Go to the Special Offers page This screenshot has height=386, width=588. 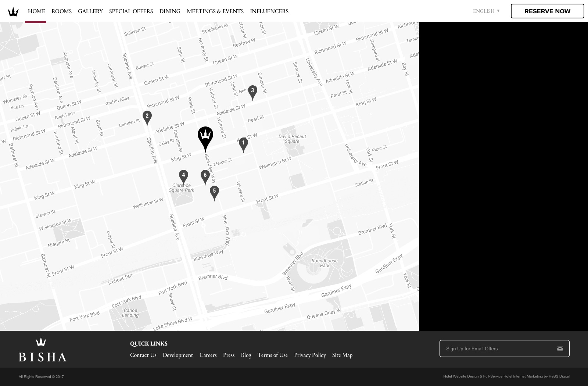pos(131,11)
